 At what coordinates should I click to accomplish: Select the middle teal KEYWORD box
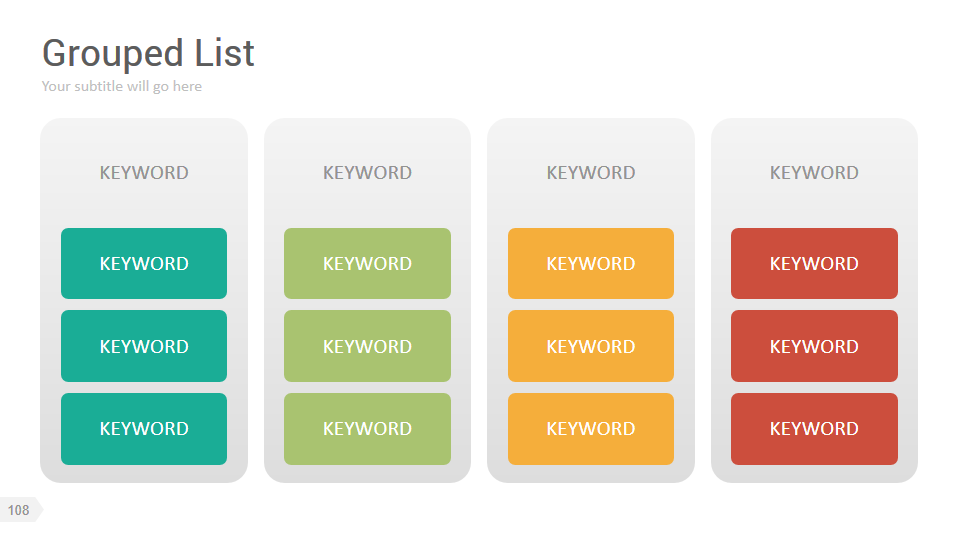(x=144, y=347)
